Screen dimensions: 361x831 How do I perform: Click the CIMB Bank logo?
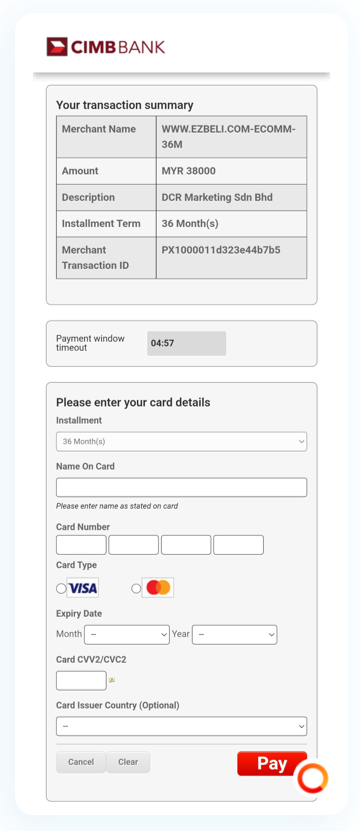tap(105, 47)
